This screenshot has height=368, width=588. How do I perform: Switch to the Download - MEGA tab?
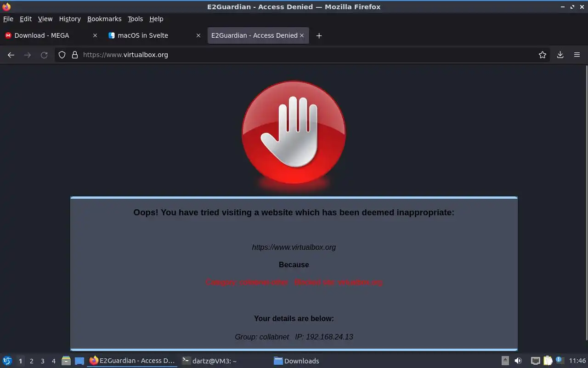[51, 35]
